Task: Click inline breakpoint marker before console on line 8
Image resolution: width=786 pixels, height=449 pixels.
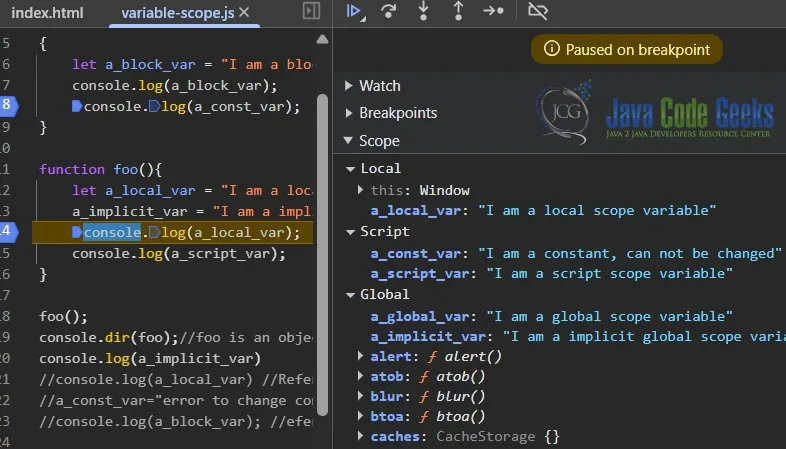Action: pos(77,106)
